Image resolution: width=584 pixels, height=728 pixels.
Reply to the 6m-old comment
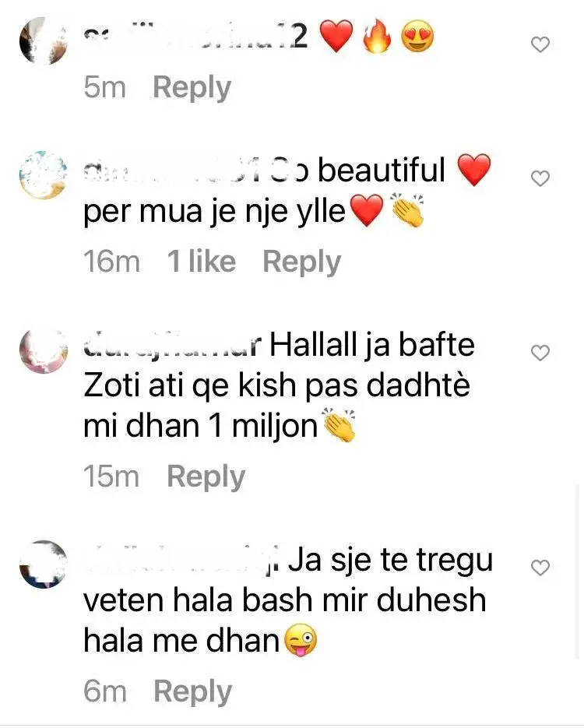tap(192, 691)
